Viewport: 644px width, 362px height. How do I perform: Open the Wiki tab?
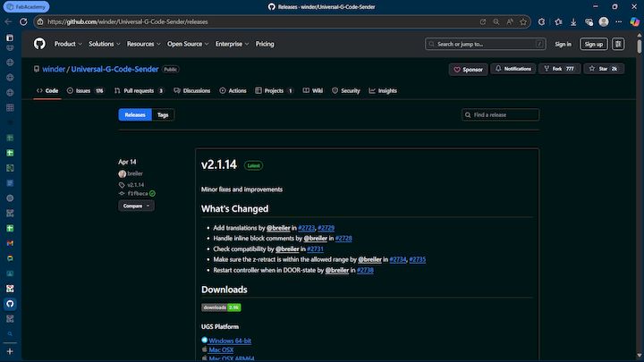coord(312,90)
